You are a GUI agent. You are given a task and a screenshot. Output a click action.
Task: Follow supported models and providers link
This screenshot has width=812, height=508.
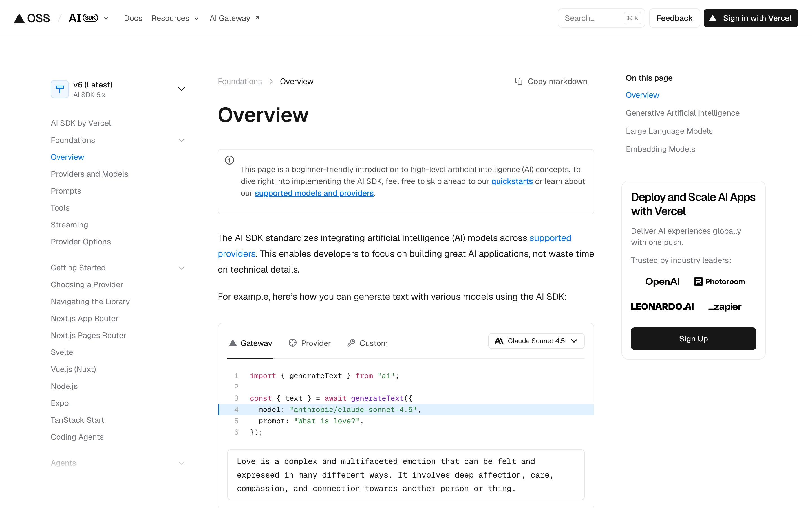tap(314, 193)
